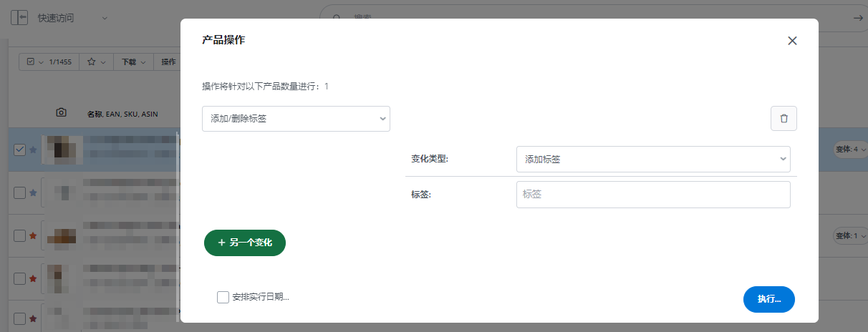868x332 pixels.
Task: Focus the 标签 input field
Action: [x=653, y=194]
